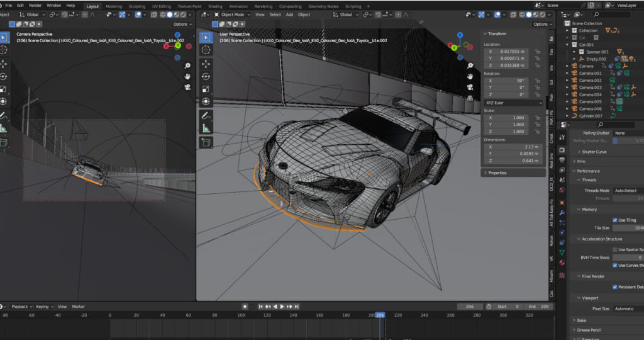Open the Render menu
The height and width of the screenshot is (340, 644).
[x=35, y=5]
